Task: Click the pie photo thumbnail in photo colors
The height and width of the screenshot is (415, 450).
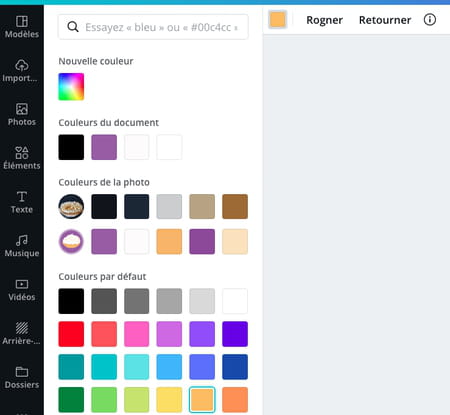Action: (x=71, y=207)
